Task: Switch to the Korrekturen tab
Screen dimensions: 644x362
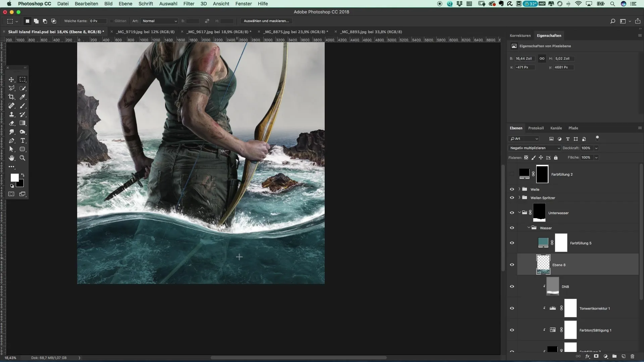Action: (x=520, y=36)
